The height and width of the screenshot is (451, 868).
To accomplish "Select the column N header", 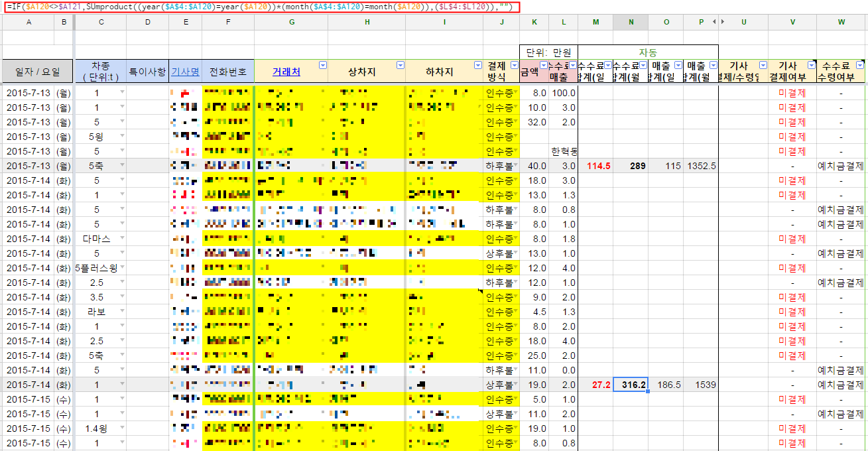I will pyautogui.click(x=631, y=23).
